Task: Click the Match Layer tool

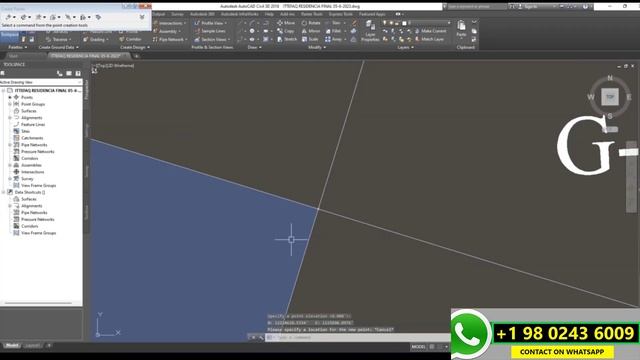Action: 429,39
